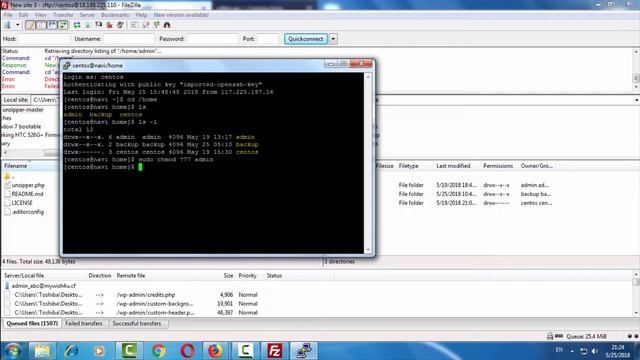Viewport: 640px width, 360px height.
Task: Open the Edit menu
Action: click(x=24, y=15)
